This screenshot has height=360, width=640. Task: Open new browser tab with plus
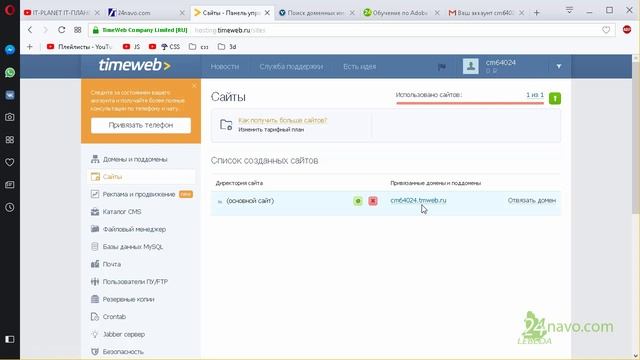pos(537,13)
